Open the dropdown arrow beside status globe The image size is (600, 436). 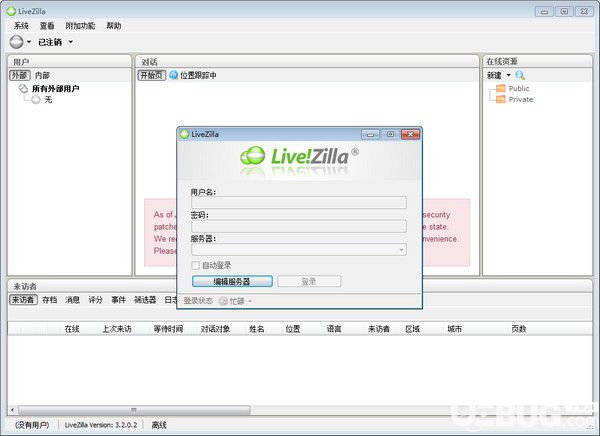coord(29,42)
